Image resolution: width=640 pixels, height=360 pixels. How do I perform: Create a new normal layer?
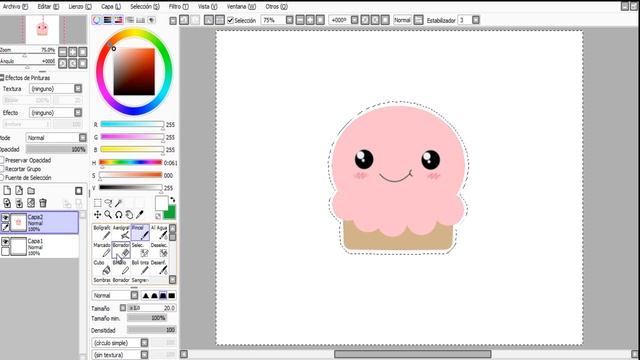point(7,191)
